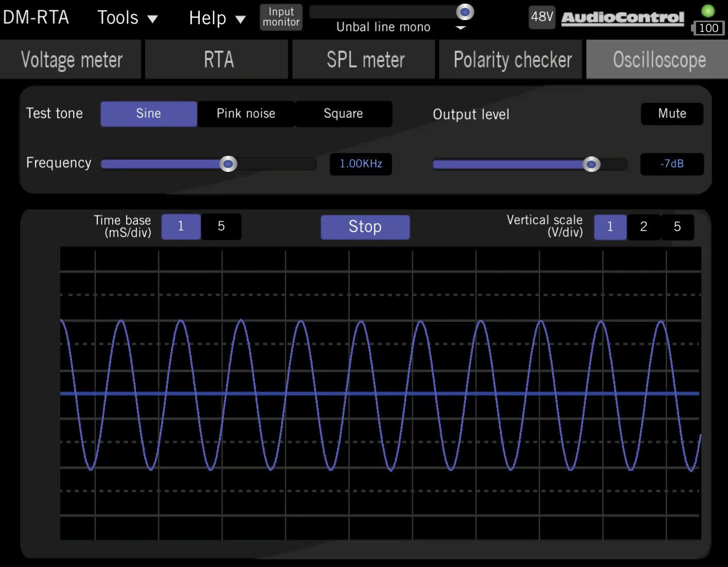The width and height of the screenshot is (728, 567).
Task: Open the Tools menu
Action: (127, 17)
